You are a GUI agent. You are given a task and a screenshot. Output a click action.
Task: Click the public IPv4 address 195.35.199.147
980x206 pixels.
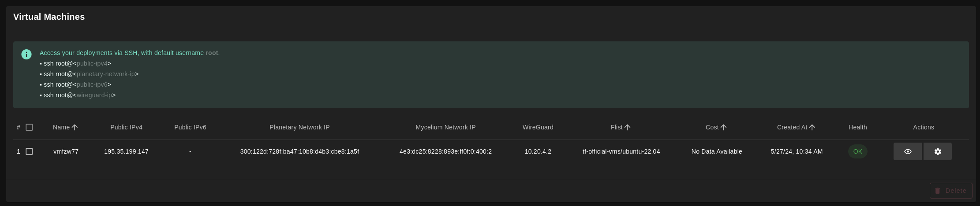(126, 151)
